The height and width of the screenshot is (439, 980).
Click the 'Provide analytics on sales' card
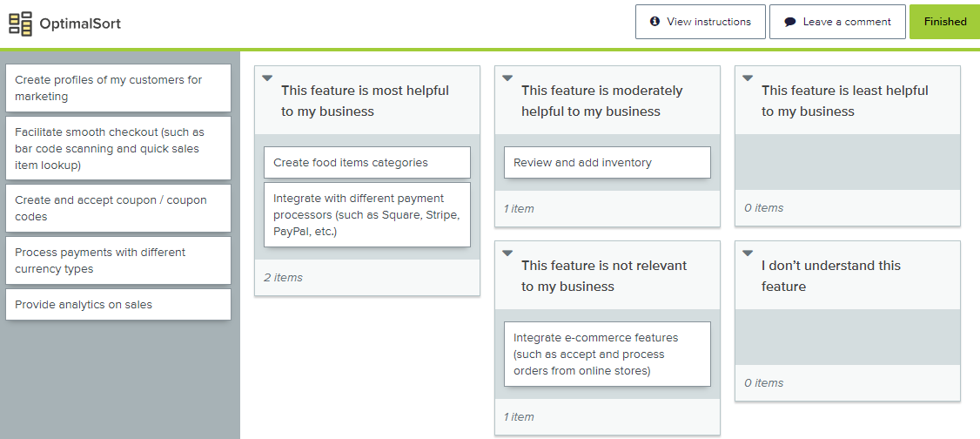118,305
